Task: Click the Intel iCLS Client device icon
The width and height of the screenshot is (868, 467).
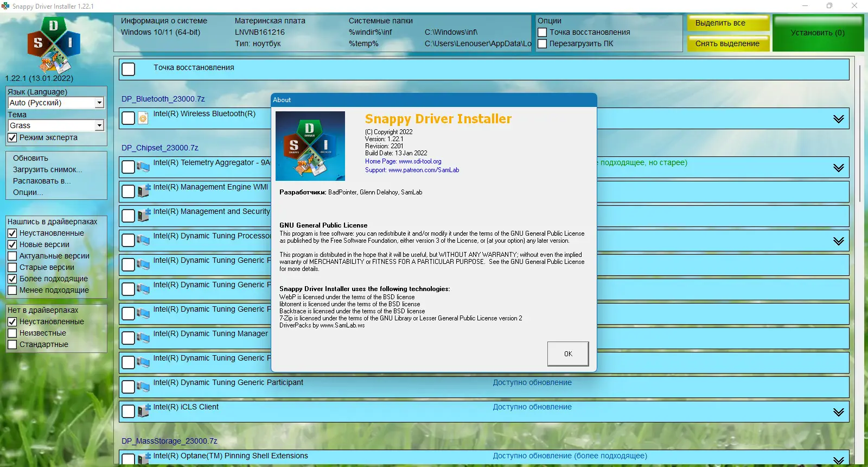Action: (144, 411)
